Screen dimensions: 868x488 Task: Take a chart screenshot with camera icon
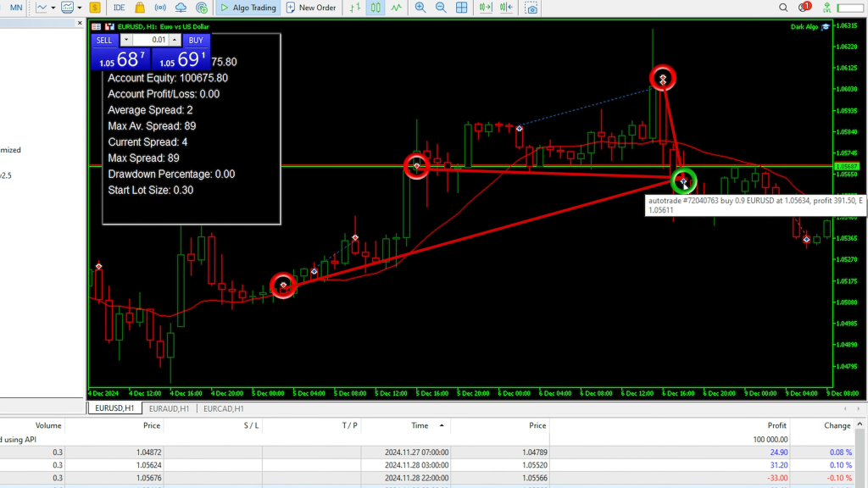(531, 8)
